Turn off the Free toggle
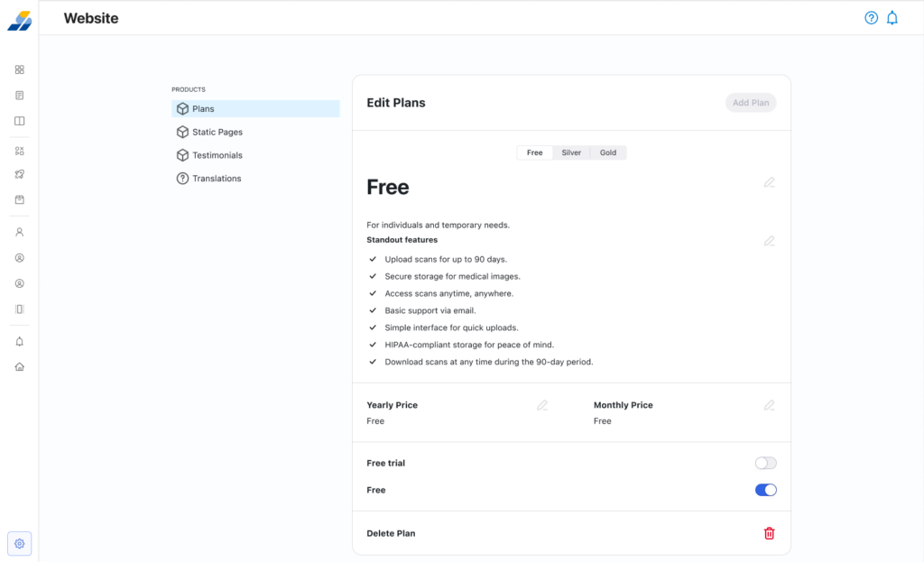The image size is (924, 562). coord(765,490)
